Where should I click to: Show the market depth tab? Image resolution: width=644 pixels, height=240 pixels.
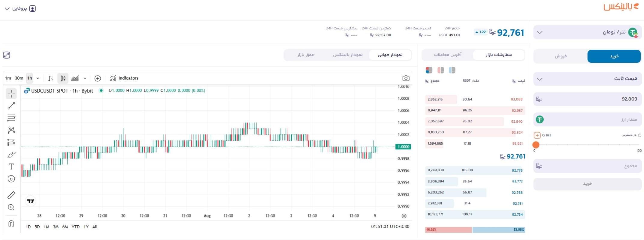[305, 55]
